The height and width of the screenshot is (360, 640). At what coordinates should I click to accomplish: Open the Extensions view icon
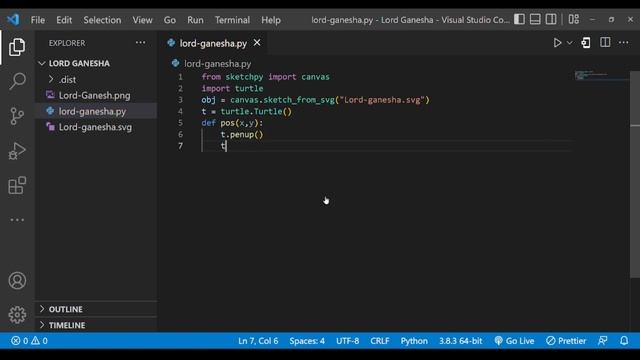[x=17, y=185]
